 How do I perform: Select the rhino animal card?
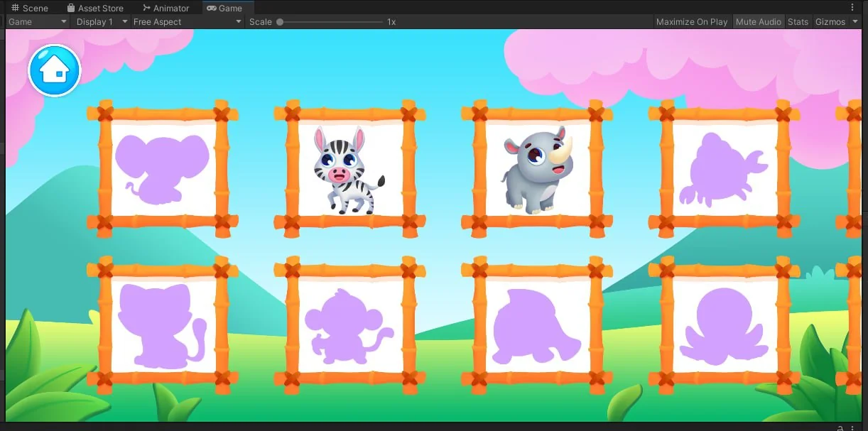click(537, 168)
